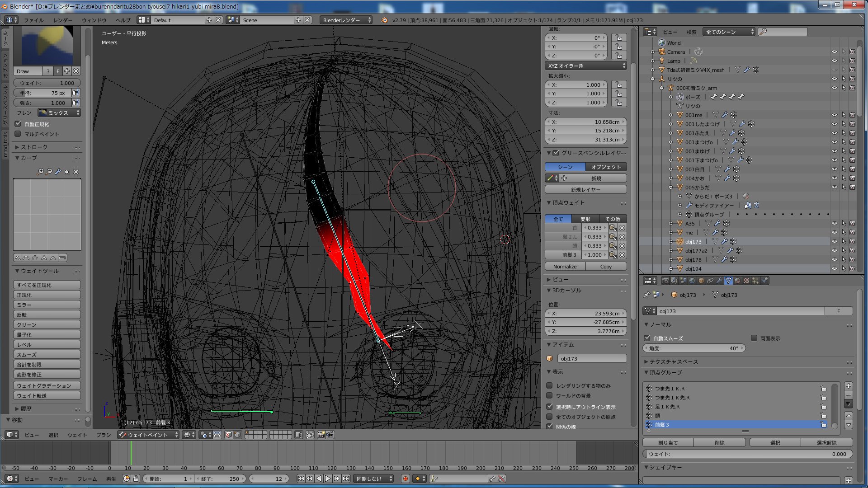
Task: Jump to timeline end frame button
Action: pyautogui.click(x=346, y=479)
